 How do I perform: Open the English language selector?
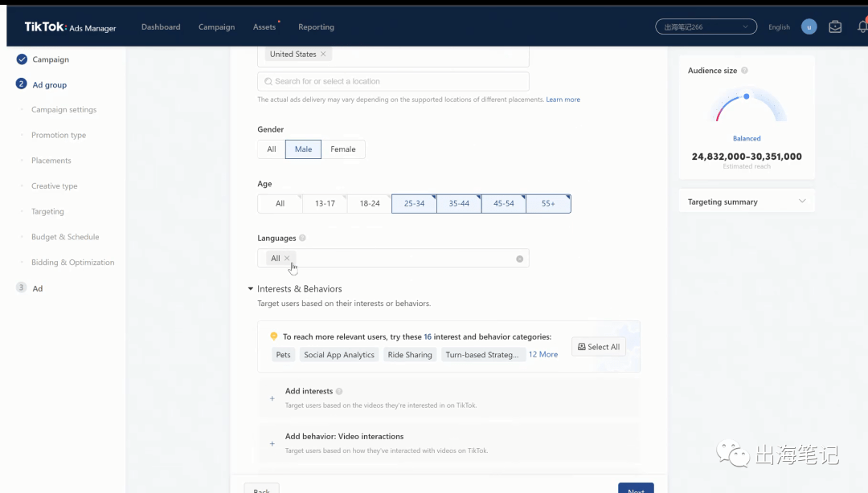point(779,27)
